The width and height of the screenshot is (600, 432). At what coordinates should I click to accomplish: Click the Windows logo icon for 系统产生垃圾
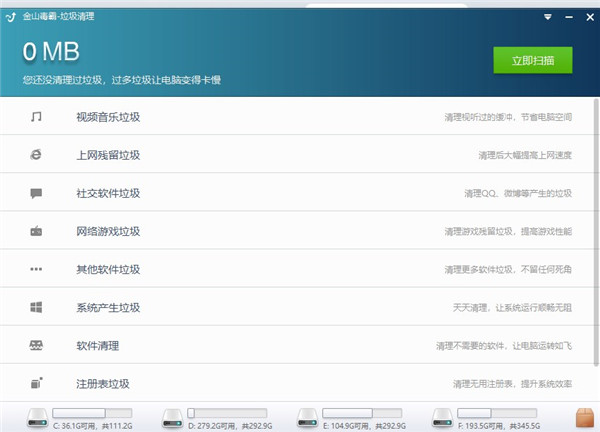coord(36,307)
